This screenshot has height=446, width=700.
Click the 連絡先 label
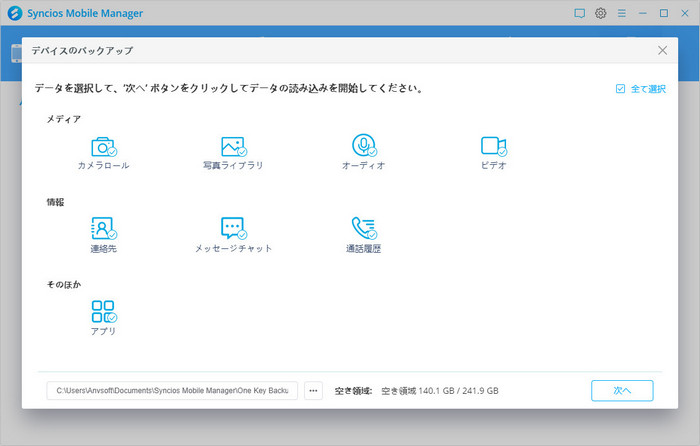tap(104, 249)
